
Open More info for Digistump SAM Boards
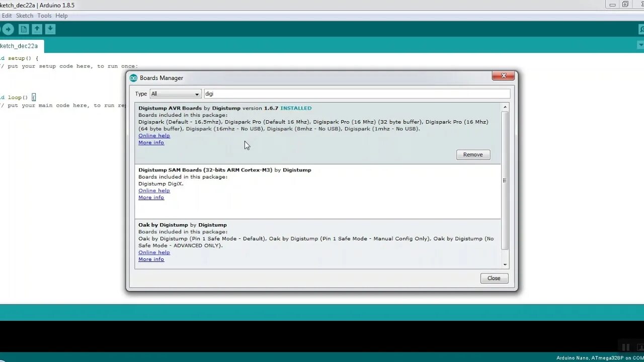(x=151, y=198)
